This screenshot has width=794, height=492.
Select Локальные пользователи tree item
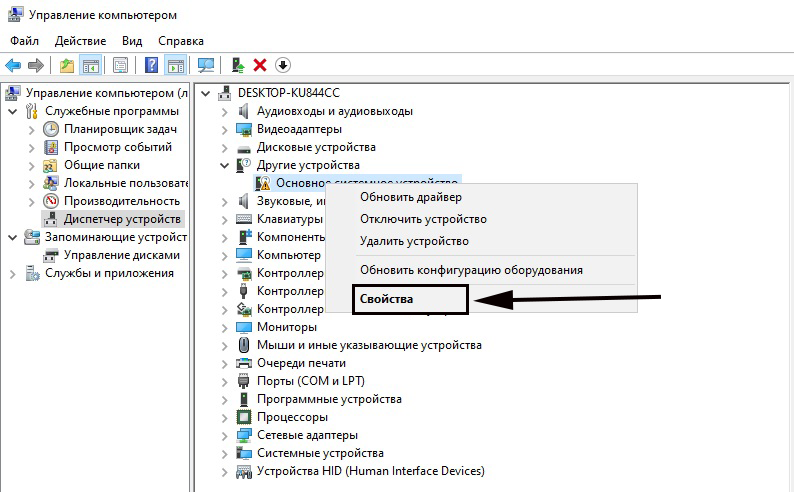pos(126,183)
